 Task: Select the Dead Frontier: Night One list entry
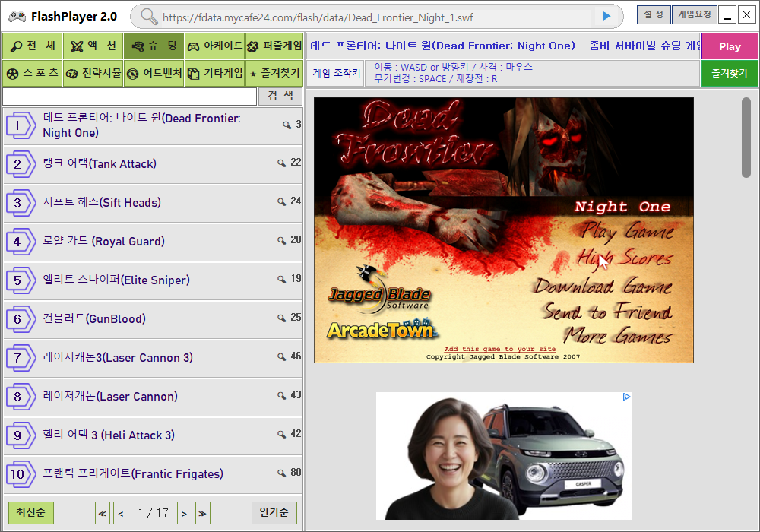click(153, 126)
